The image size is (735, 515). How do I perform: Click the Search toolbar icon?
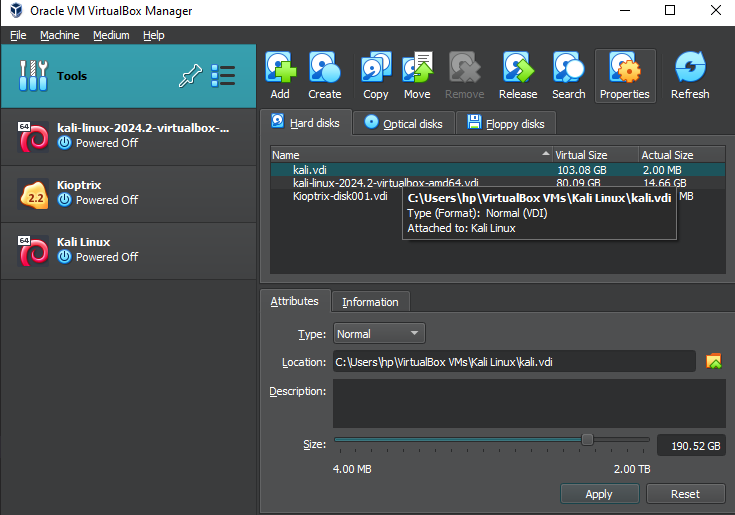(x=568, y=75)
